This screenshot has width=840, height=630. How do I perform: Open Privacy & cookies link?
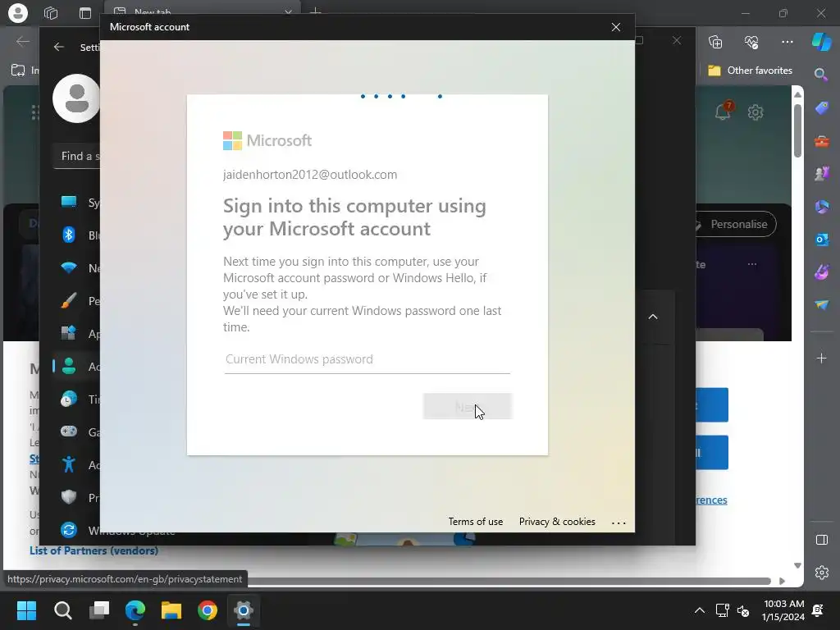(557, 522)
